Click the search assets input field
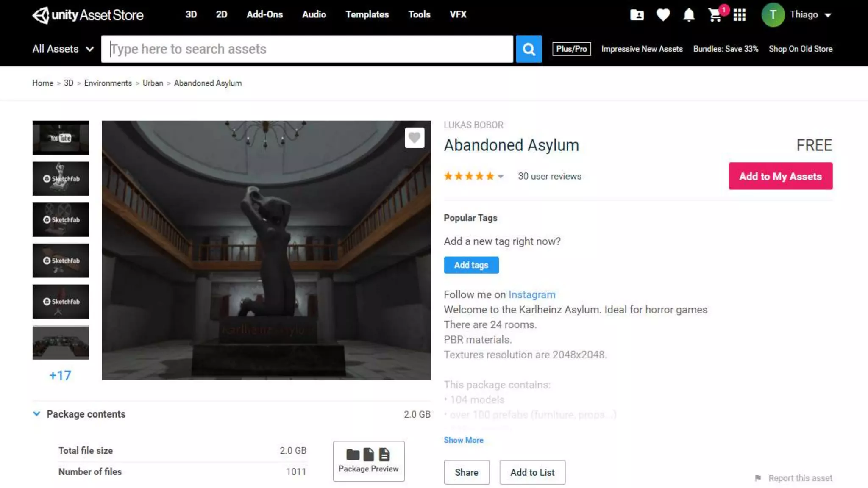 coord(307,49)
